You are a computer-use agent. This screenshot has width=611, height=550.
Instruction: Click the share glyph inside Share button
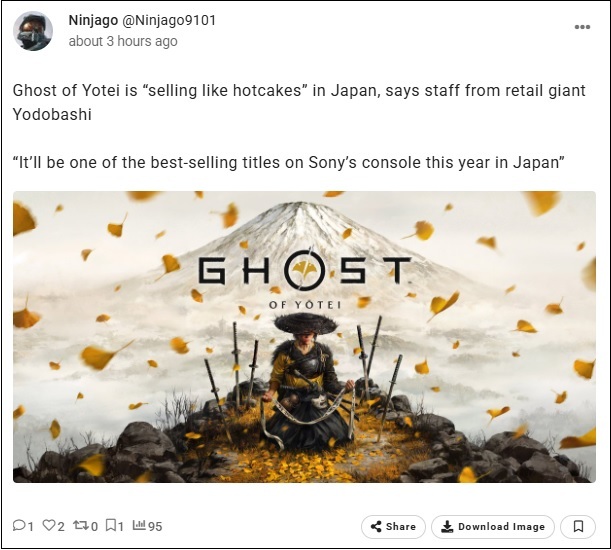(x=376, y=527)
